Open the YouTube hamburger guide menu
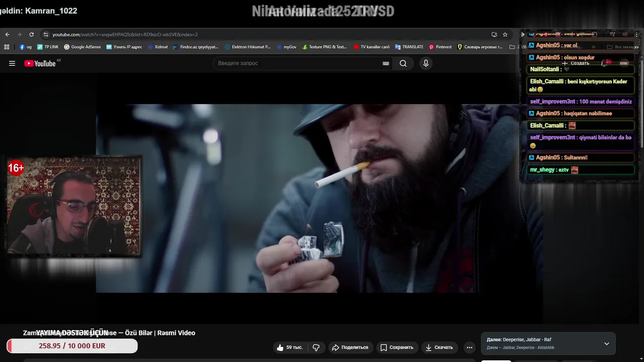The height and width of the screenshot is (362, 644). tap(12, 63)
